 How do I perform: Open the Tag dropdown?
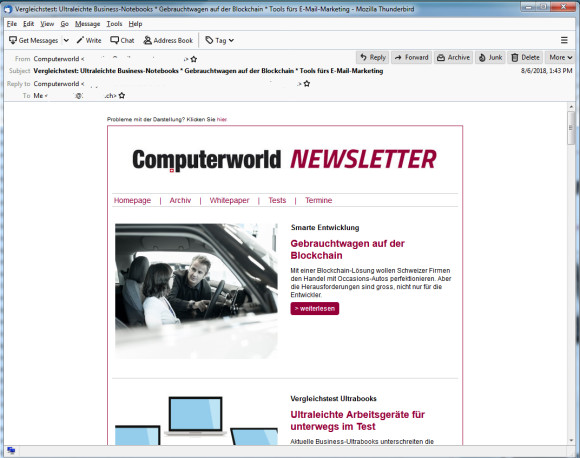pyautogui.click(x=220, y=40)
